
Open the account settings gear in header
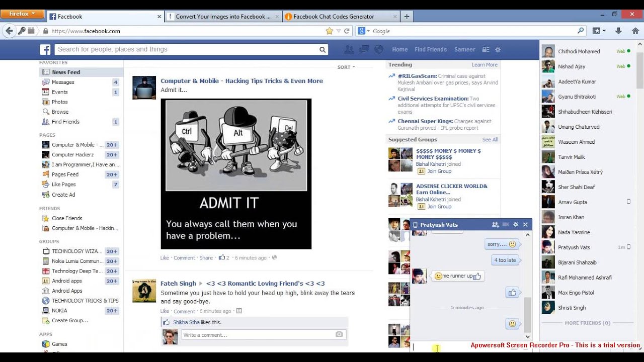click(x=498, y=50)
